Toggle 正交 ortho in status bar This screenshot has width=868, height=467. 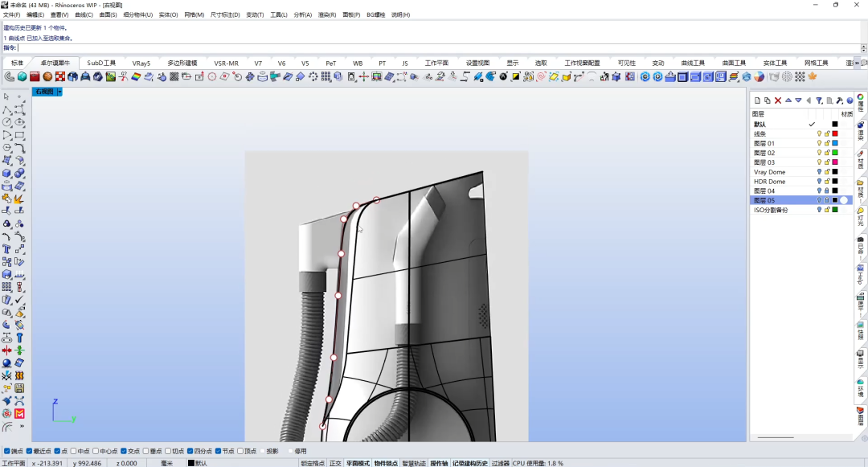tap(335, 463)
